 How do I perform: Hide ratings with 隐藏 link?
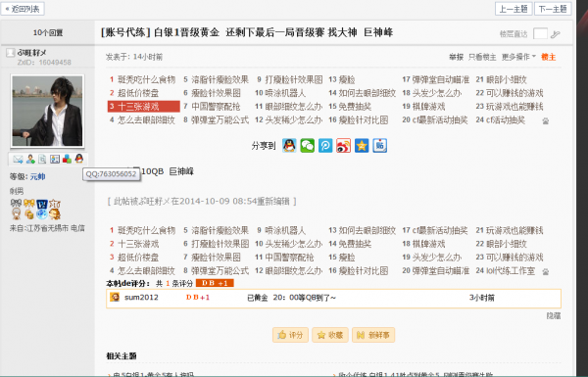(x=554, y=316)
